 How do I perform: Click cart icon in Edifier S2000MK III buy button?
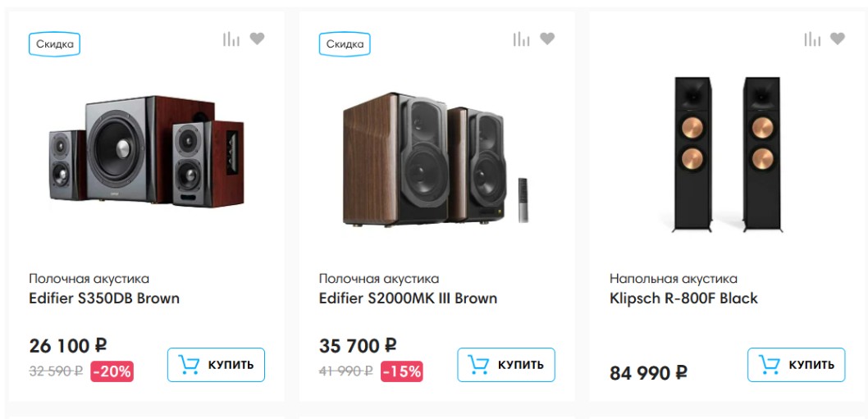[x=479, y=365]
